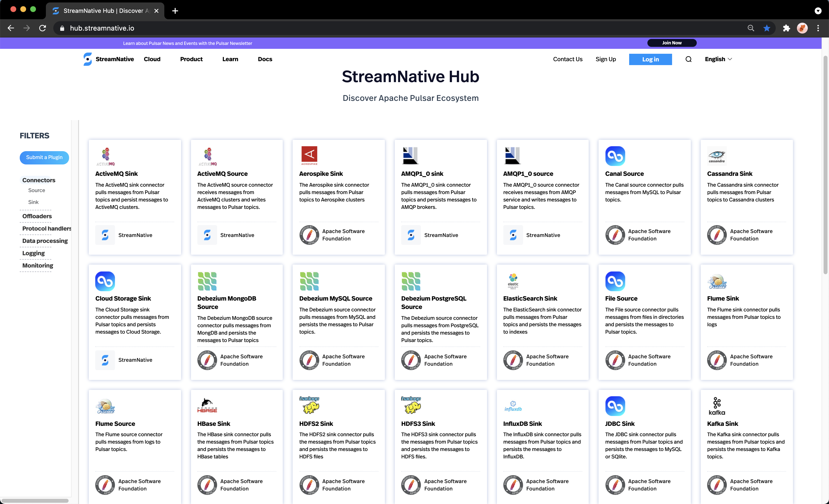Enable the Monitoring filter
Viewport: 829px width, 504px height.
tap(37, 266)
